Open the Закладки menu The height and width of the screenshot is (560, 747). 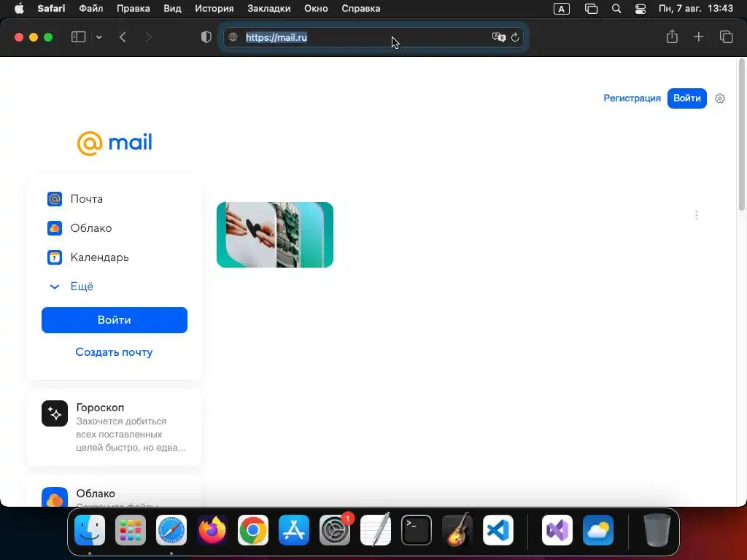268,9
